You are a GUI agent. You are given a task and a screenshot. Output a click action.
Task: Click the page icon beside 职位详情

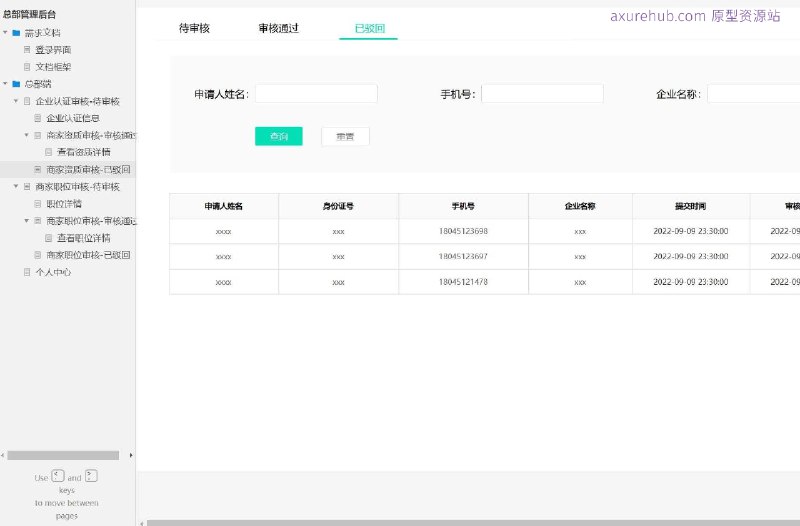(x=38, y=204)
